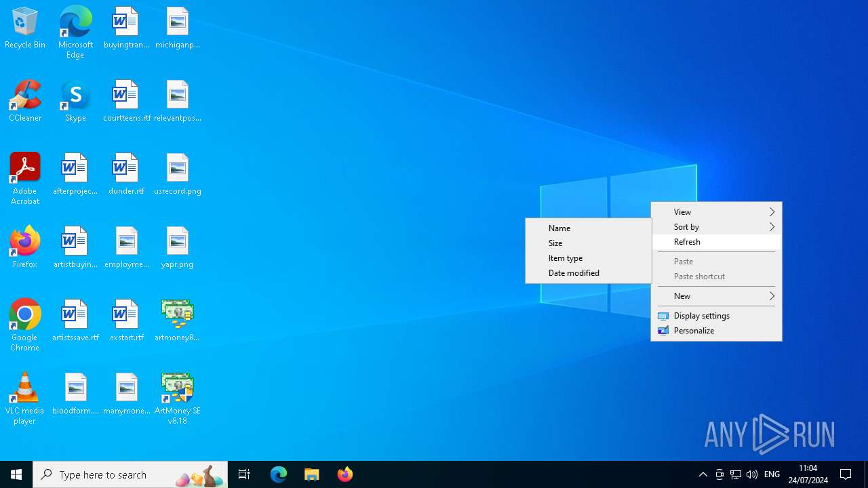Sort desktop icons by Date modified
Viewport: 868px width, 488px height.
589,273
